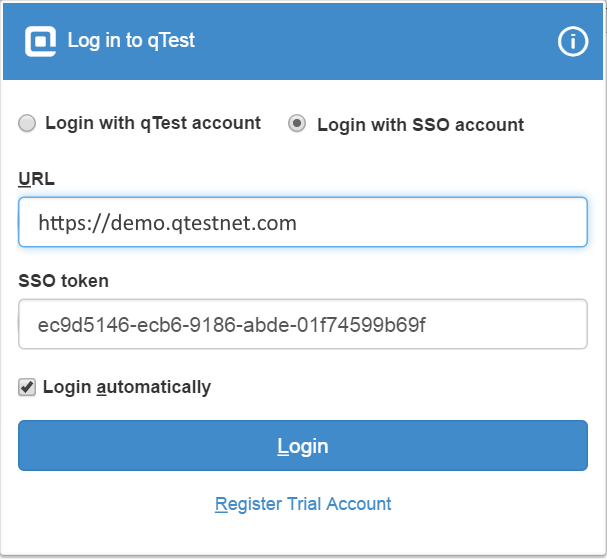The width and height of the screenshot is (607, 559).
Task: Focus the SSO token input field
Action: pyautogui.click(x=302, y=325)
